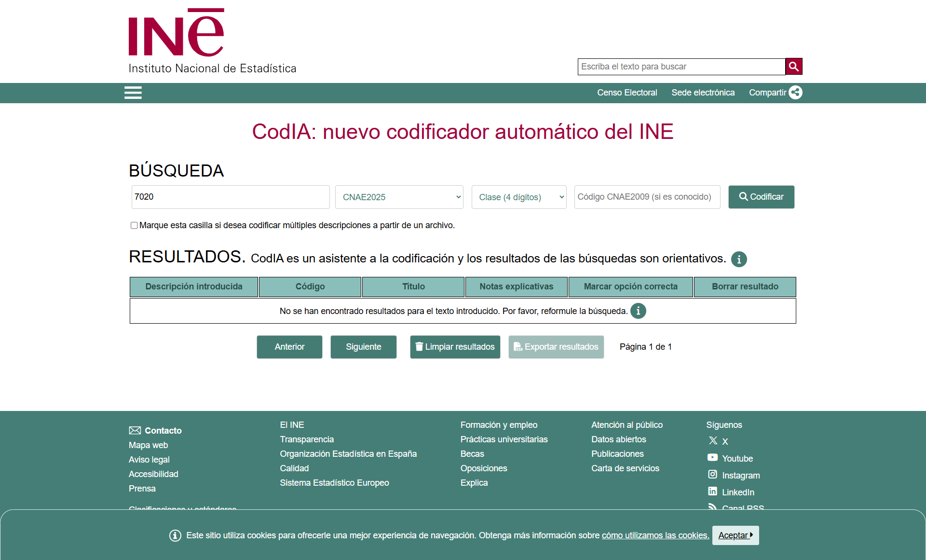926x560 pixels.
Task: Click the Instagram icon in footer
Action: pos(712,475)
